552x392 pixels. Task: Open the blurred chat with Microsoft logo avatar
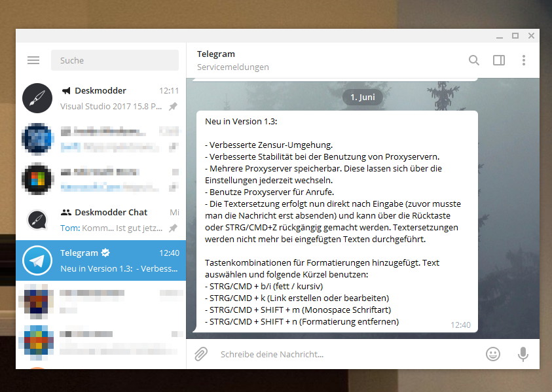pyautogui.click(x=101, y=179)
